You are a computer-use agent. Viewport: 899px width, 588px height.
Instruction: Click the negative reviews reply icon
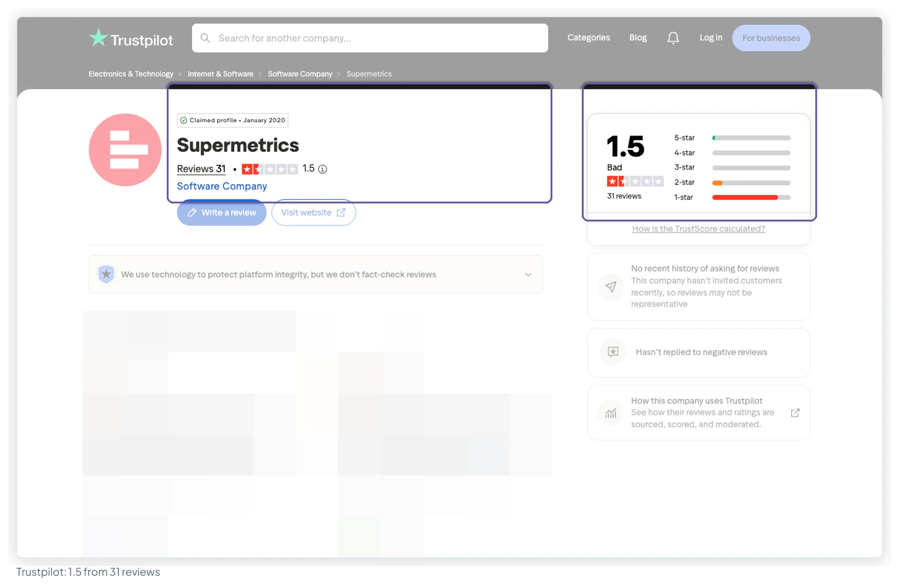click(613, 352)
